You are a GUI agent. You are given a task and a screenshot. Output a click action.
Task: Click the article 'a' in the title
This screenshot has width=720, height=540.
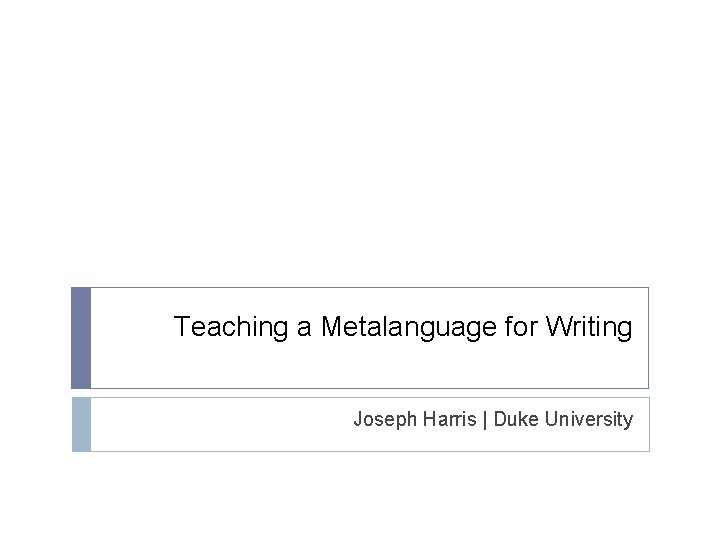pos(306,327)
